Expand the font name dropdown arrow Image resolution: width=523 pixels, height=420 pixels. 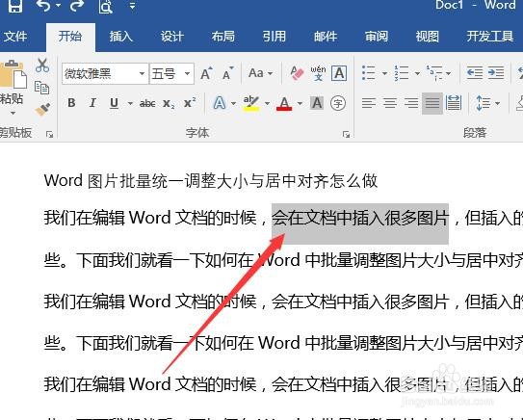(143, 73)
